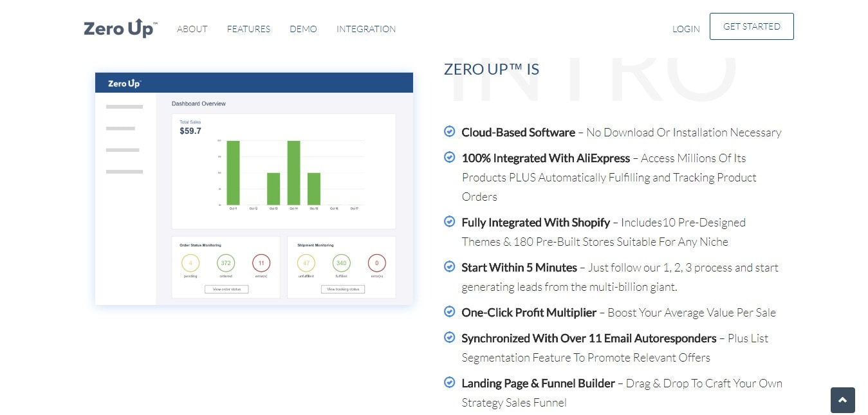Image resolution: width=868 pixels, height=415 pixels.
Task: Click the 100% Integrated With AliExpress text
Action: point(546,158)
